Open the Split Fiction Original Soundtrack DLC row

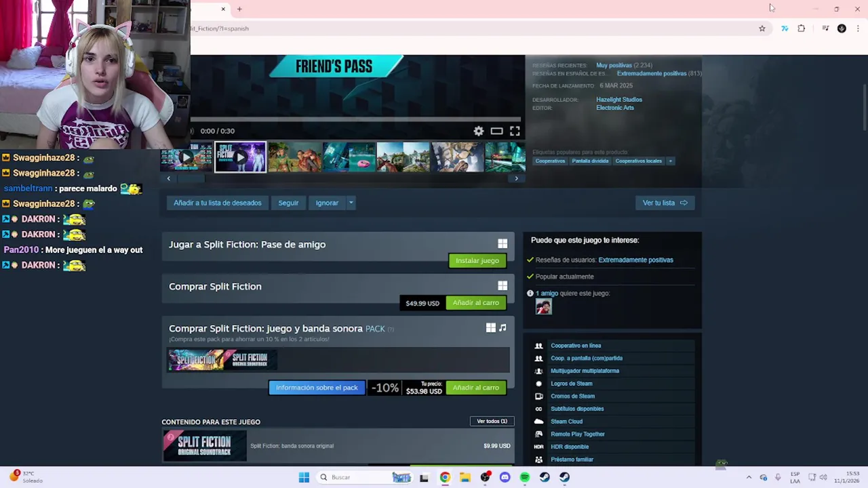tap(338, 446)
